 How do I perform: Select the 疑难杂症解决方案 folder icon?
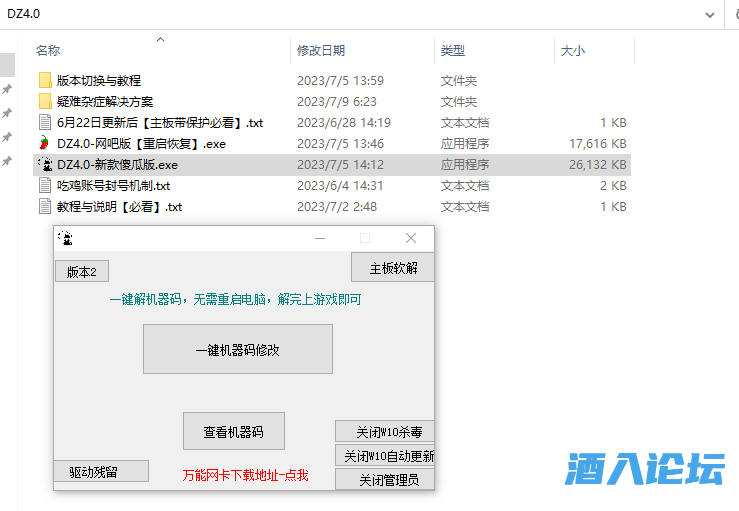pos(44,101)
